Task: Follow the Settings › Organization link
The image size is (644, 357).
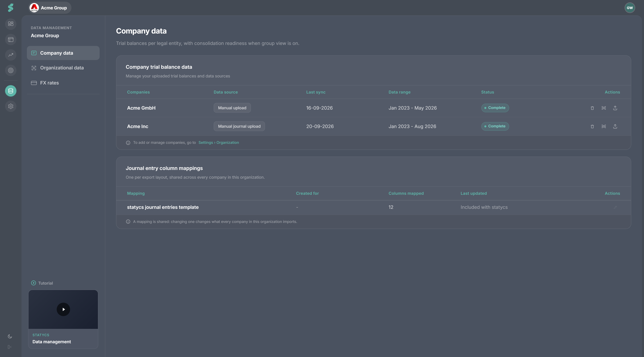Action: pyautogui.click(x=219, y=142)
